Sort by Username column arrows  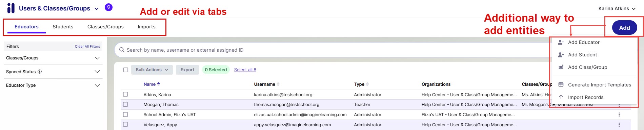[278, 84]
